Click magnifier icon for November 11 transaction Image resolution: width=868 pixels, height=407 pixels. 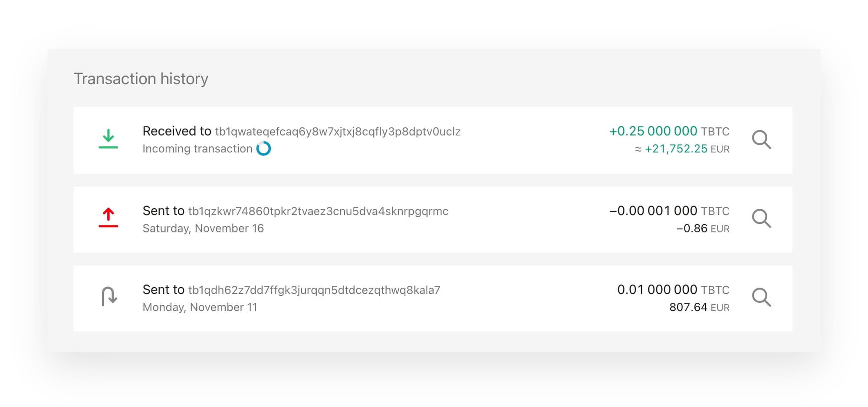point(761,298)
